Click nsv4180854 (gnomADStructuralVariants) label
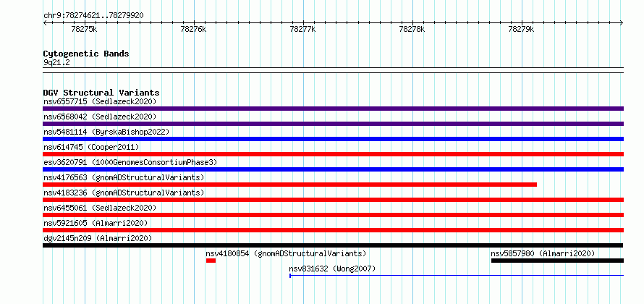 pyautogui.click(x=286, y=253)
